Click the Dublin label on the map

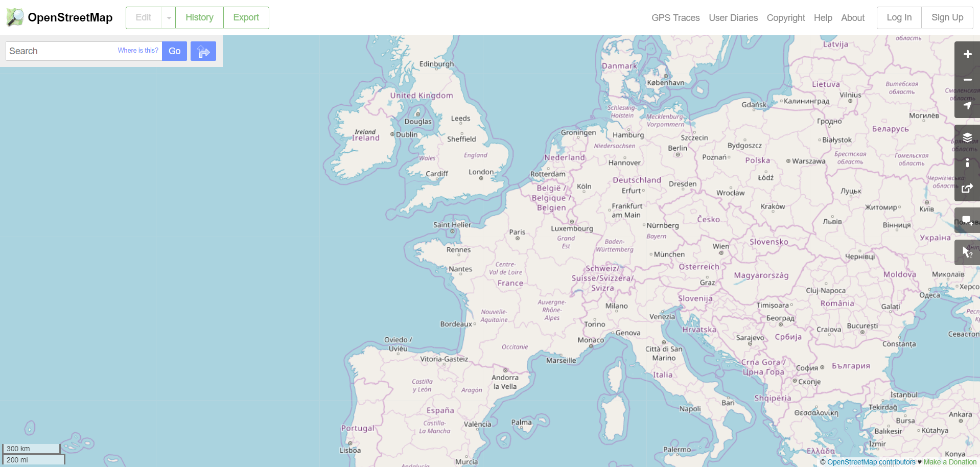(407, 135)
